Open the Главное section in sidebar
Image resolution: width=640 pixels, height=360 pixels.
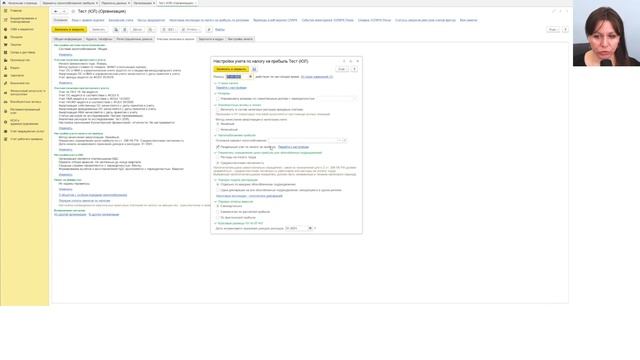tap(16, 11)
